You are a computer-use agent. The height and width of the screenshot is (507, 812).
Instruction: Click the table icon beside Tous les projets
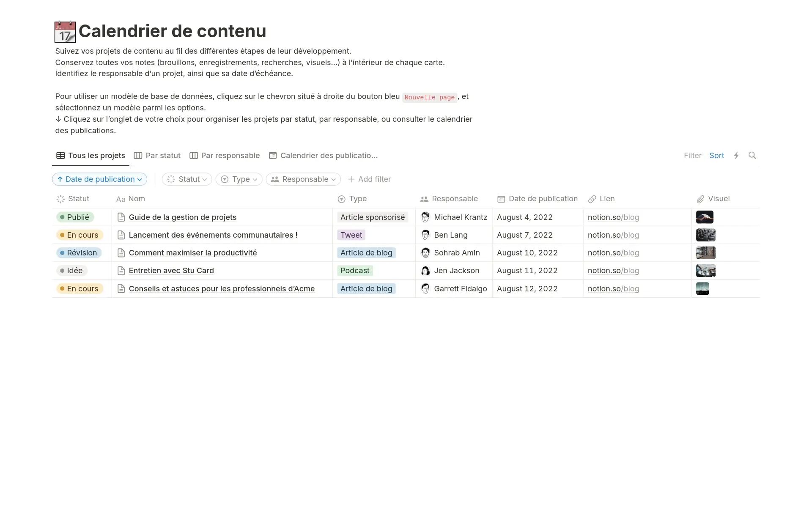(60, 155)
